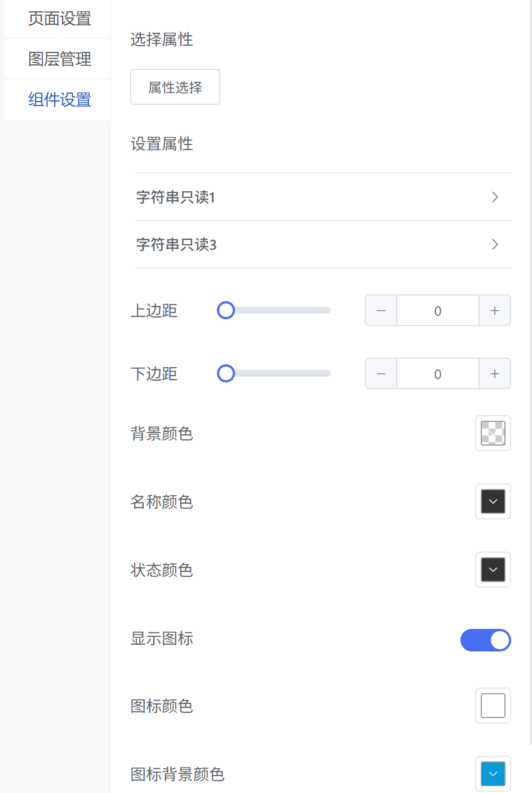
Task: Click the 下边距 slider handle
Action: coord(226,373)
